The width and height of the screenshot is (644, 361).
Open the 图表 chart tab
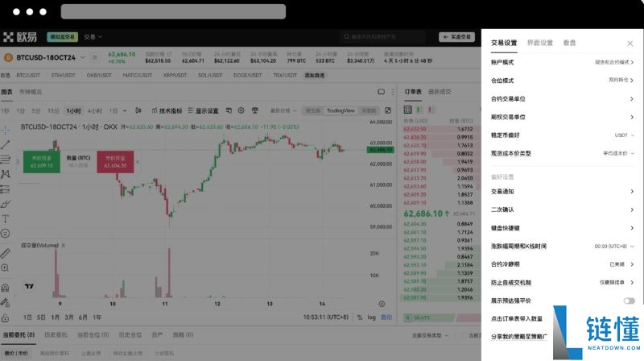[x=6, y=92]
